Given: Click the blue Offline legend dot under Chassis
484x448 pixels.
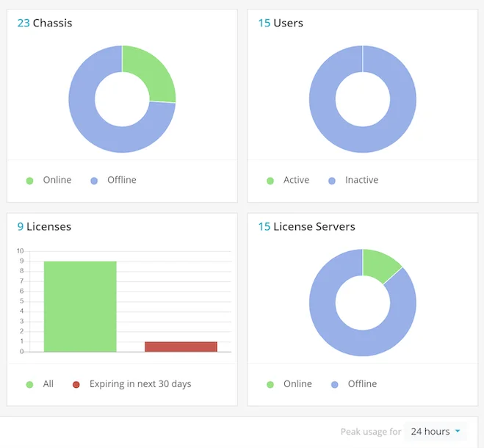Looking at the screenshot, I should (94, 181).
